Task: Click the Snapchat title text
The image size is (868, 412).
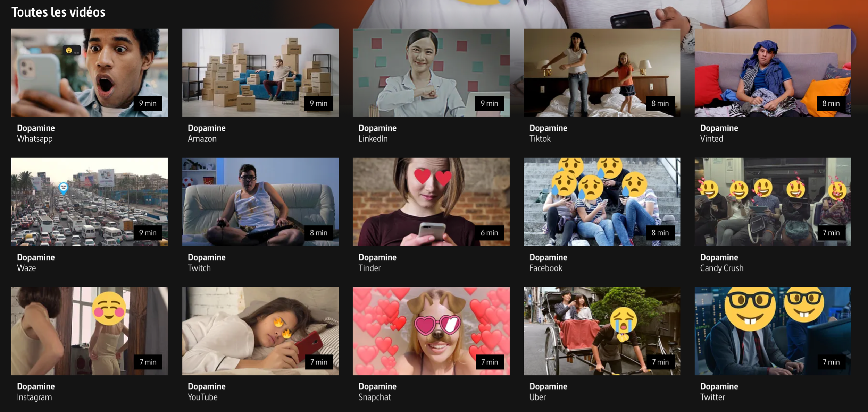Action: pyautogui.click(x=375, y=397)
